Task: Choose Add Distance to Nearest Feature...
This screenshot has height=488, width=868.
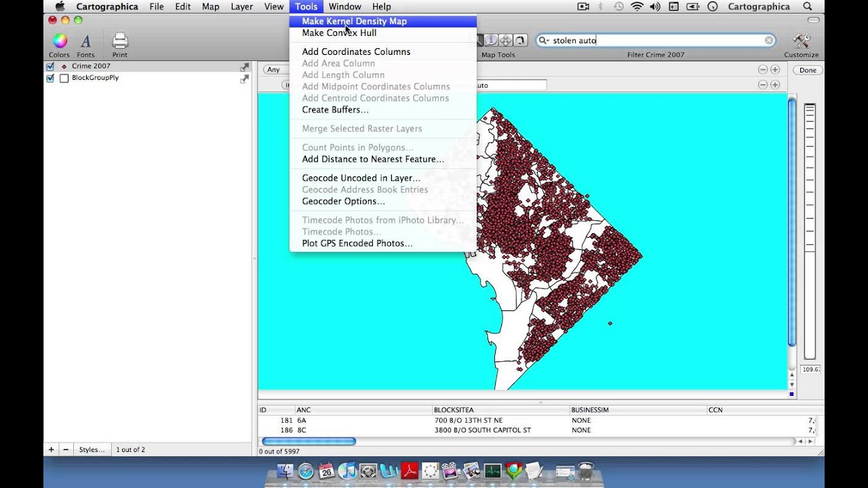Action: tap(383, 159)
